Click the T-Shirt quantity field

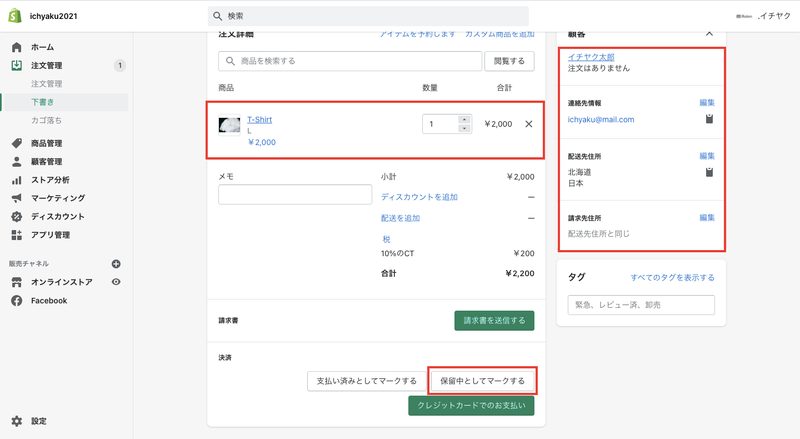440,124
